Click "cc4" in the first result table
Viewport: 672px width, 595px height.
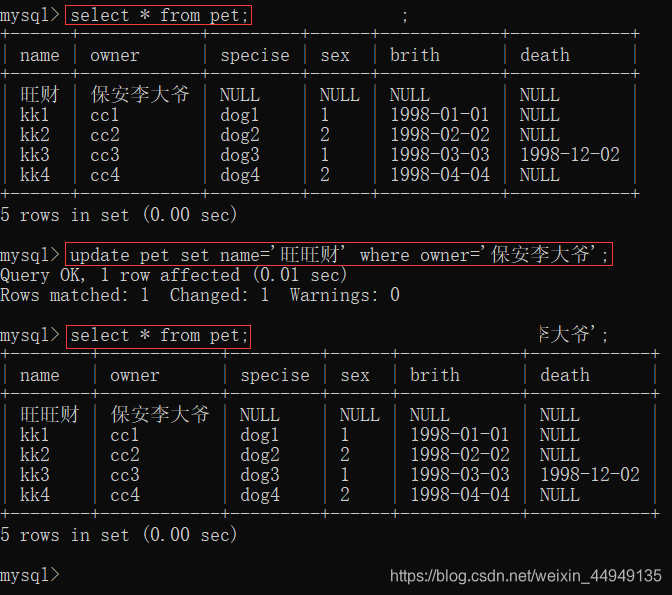pyautogui.click(x=105, y=175)
